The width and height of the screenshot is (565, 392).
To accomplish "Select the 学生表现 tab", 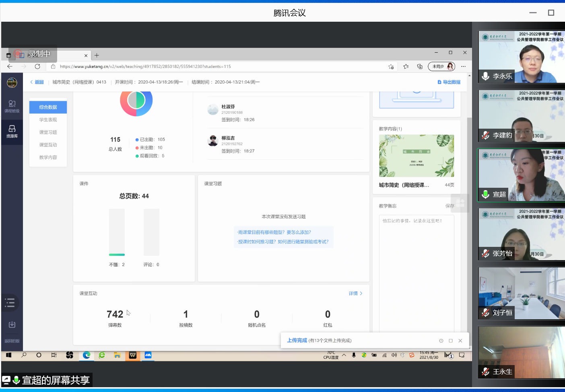I will [x=48, y=120].
